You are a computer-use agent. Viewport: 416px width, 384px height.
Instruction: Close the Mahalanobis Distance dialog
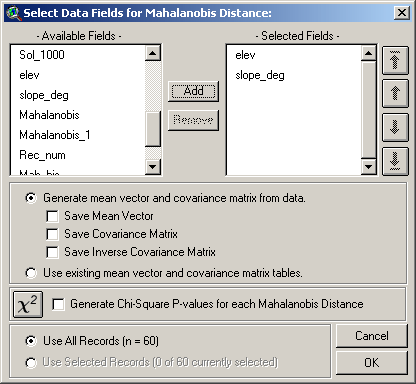point(402,13)
